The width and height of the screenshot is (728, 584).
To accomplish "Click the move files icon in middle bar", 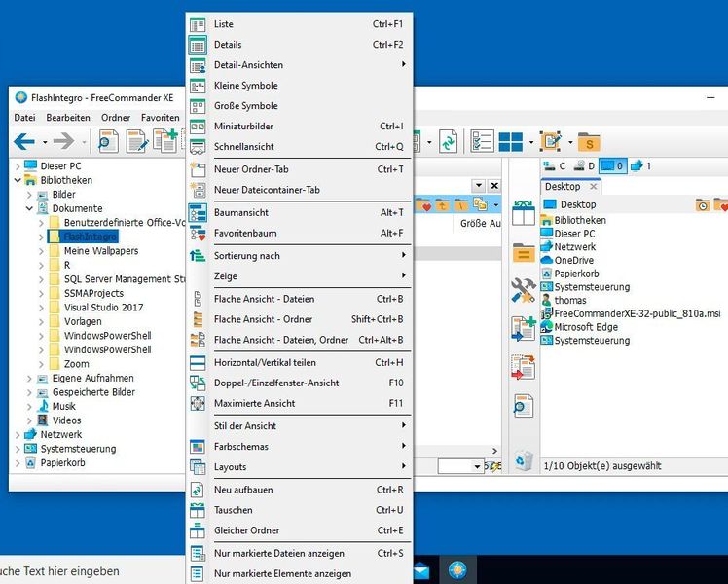I will click(x=524, y=367).
